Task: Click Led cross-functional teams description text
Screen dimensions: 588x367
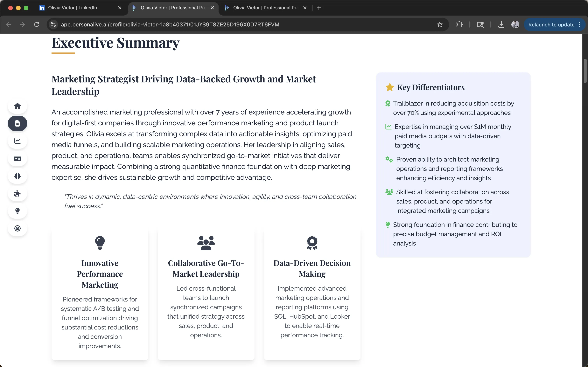Action: pos(206,312)
